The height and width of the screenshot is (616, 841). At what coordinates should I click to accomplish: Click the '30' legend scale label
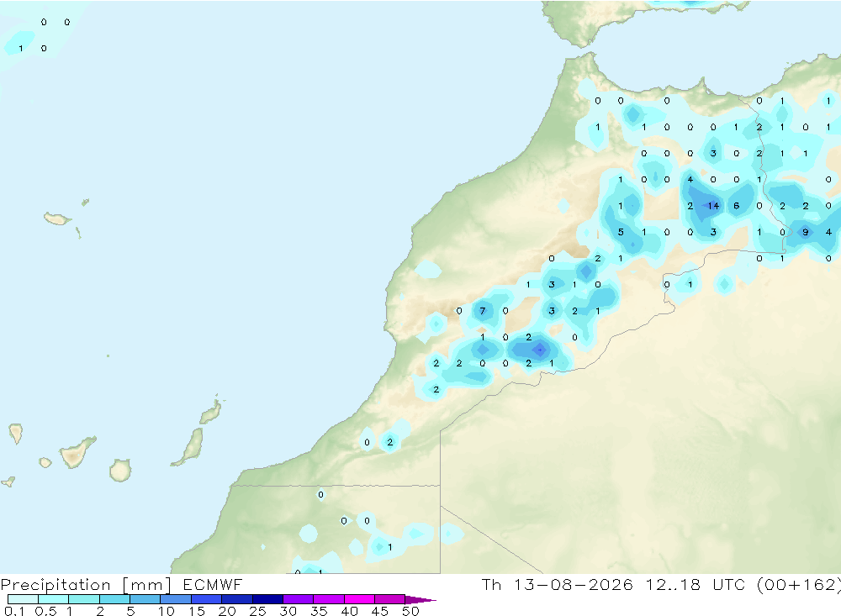(288, 611)
